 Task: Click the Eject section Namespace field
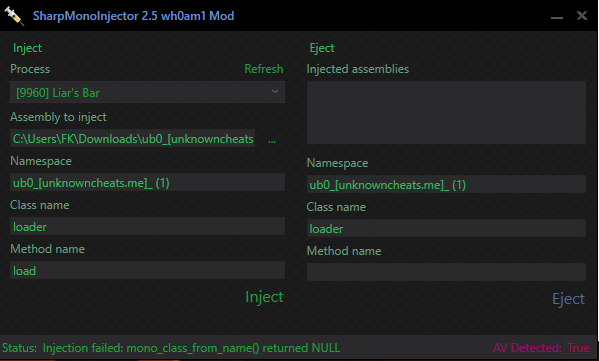tap(446, 184)
